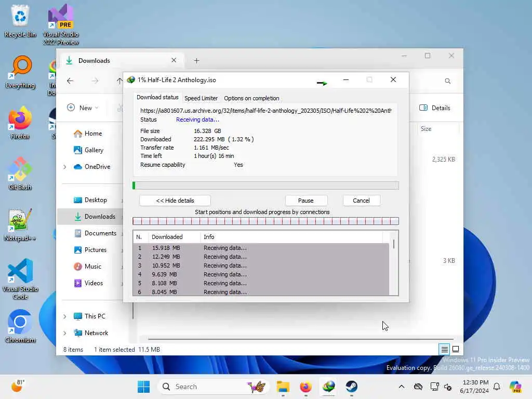532x399 pixels.
Task: Open Copilot Preview icon in taskbar
Action: pos(515,387)
